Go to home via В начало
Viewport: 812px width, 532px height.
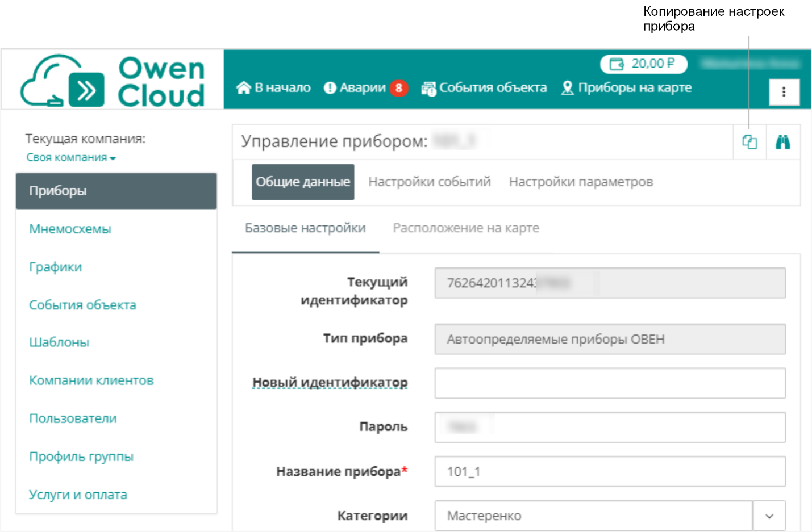(x=274, y=88)
